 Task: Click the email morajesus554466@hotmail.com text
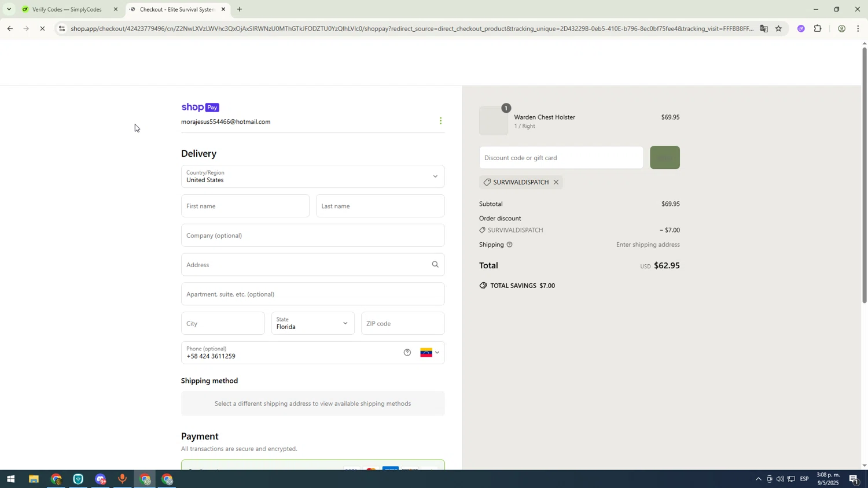tap(226, 122)
